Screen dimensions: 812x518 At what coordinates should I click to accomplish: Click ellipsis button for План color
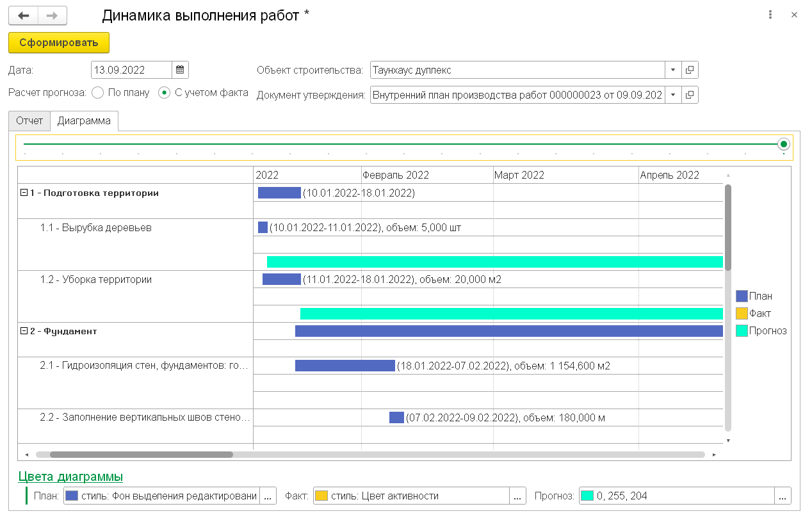coord(268,496)
